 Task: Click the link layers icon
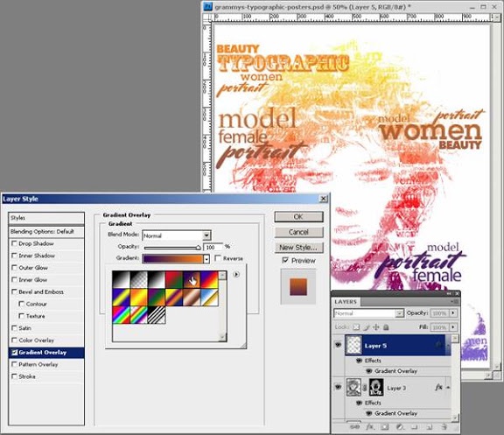click(355, 427)
